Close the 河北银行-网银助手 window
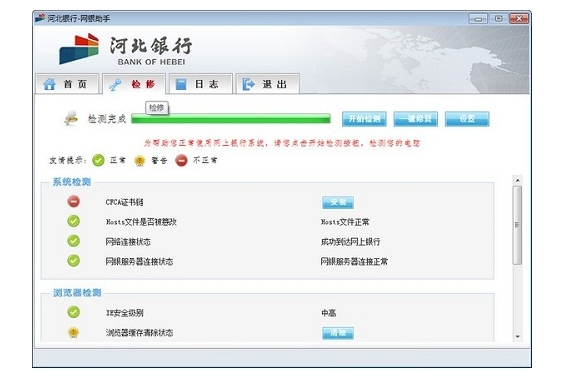The image size is (564, 384). [x=519, y=18]
